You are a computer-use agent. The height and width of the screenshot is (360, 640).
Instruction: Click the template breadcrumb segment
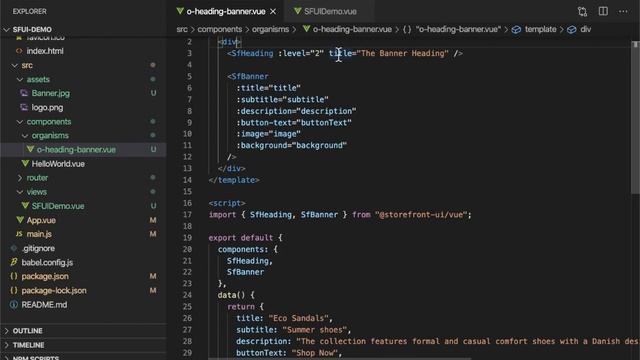click(x=540, y=29)
